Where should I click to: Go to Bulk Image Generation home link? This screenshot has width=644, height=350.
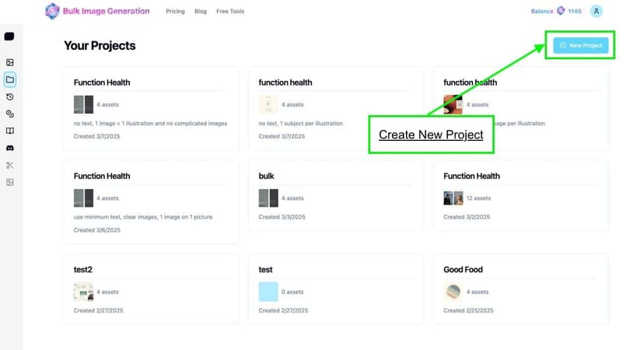pyautogui.click(x=97, y=11)
